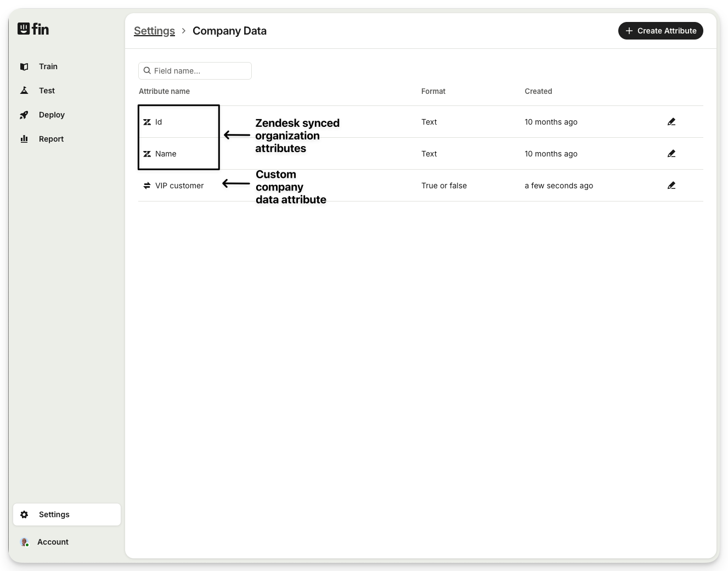This screenshot has width=728, height=571.
Task: Click the fin logo in sidebar
Action: pos(33,29)
